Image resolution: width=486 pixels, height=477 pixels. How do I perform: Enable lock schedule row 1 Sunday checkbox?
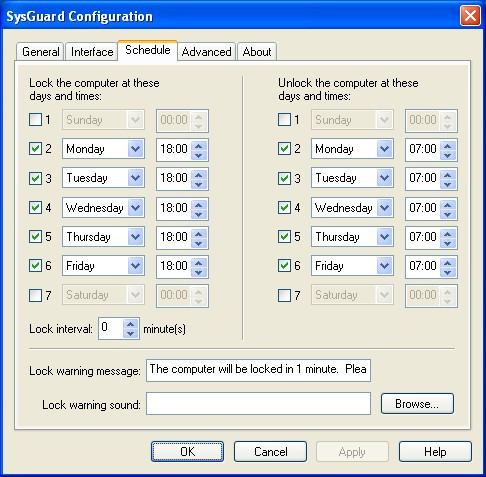click(35, 120)
